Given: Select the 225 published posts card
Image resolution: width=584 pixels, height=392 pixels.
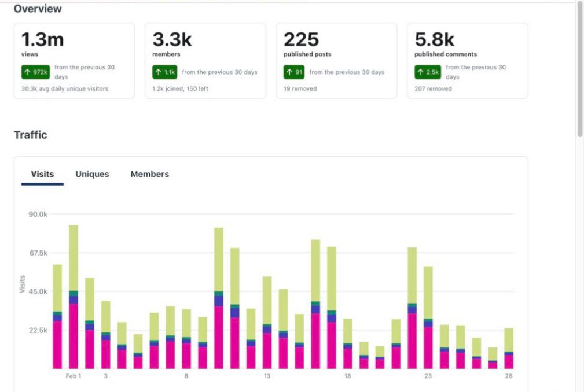Looking at the screenshot, I should coord(336,60).
